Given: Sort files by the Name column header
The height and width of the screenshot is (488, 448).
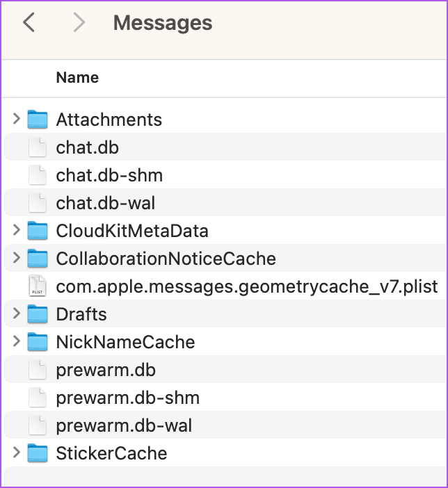Looking at the screenshot, I should pos(77,77).
